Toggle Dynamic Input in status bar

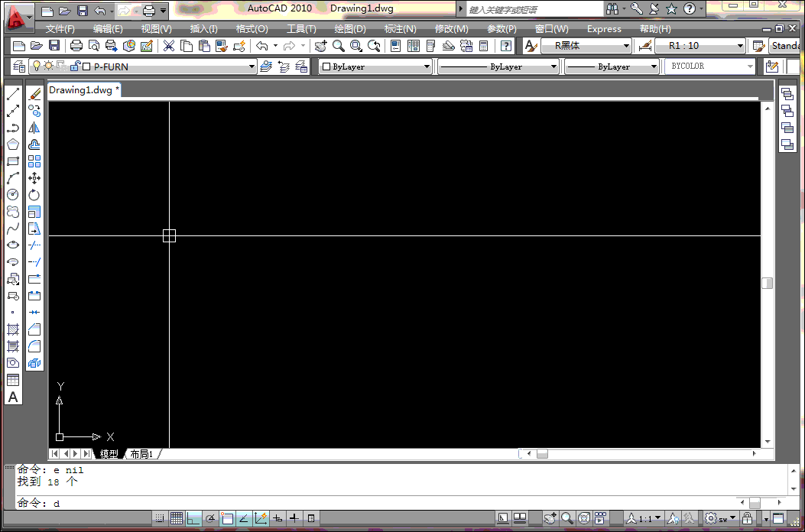tap(278, 518)
